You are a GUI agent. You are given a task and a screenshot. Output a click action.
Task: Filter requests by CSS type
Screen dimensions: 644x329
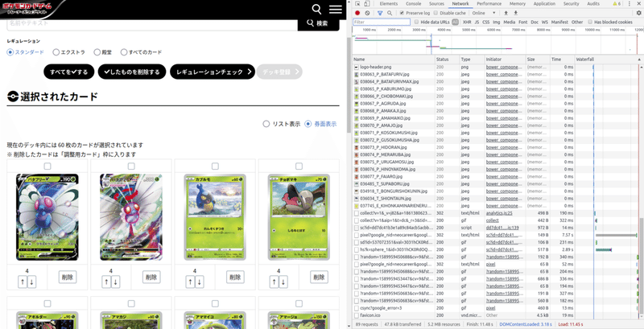point(486,23)
